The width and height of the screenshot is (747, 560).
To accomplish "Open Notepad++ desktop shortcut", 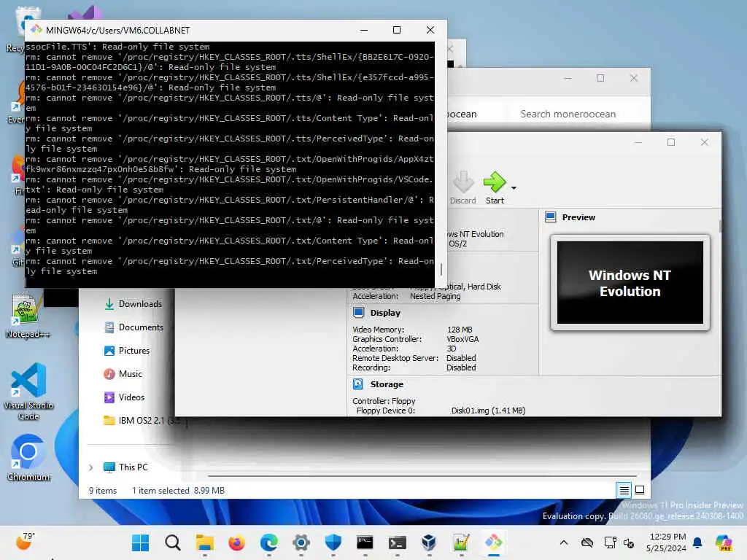I will click(28, 316).
